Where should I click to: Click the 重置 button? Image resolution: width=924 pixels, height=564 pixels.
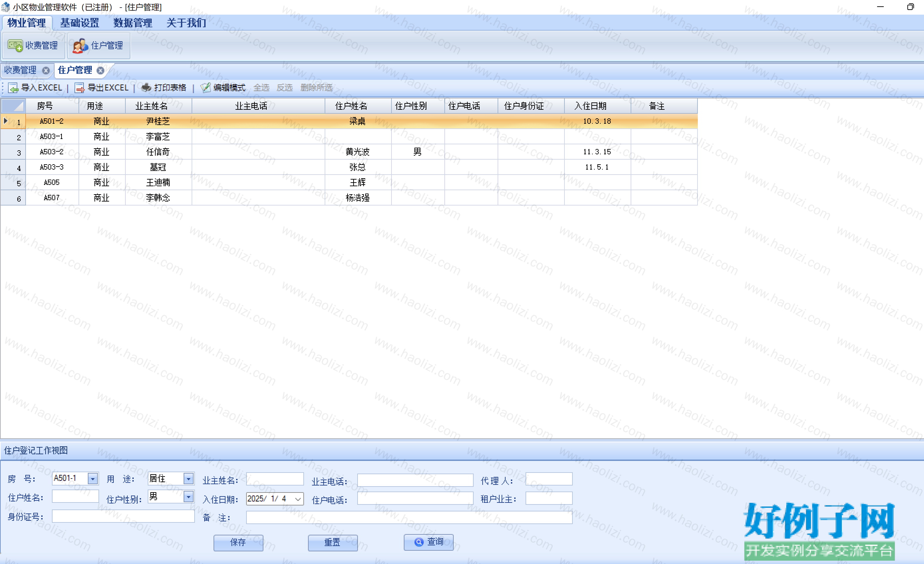click(x=333, y=543)
